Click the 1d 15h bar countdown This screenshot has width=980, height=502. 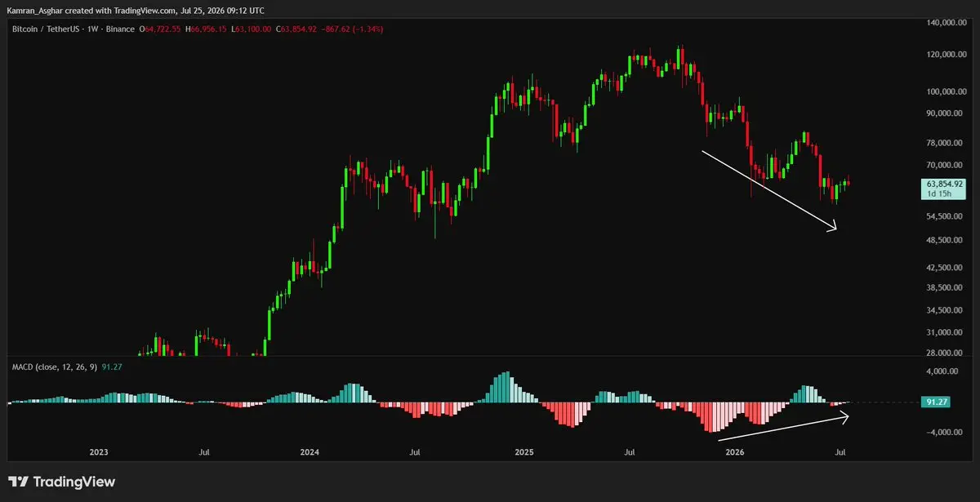point(938,194)
